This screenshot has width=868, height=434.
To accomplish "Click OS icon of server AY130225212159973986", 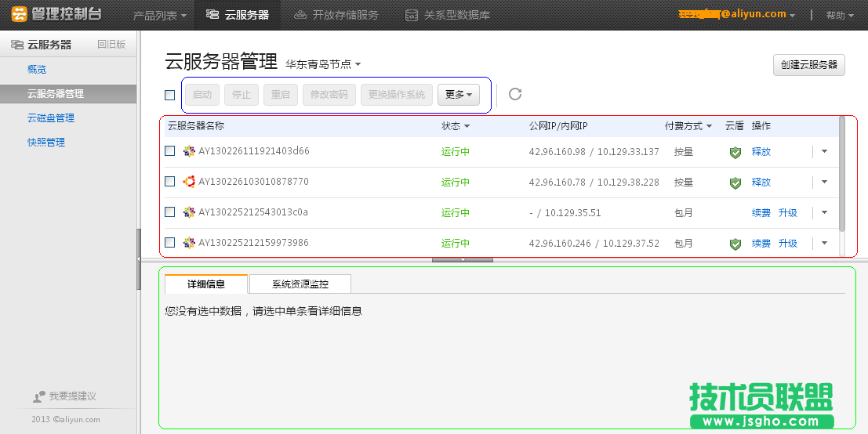I will (x=189, y=243).
